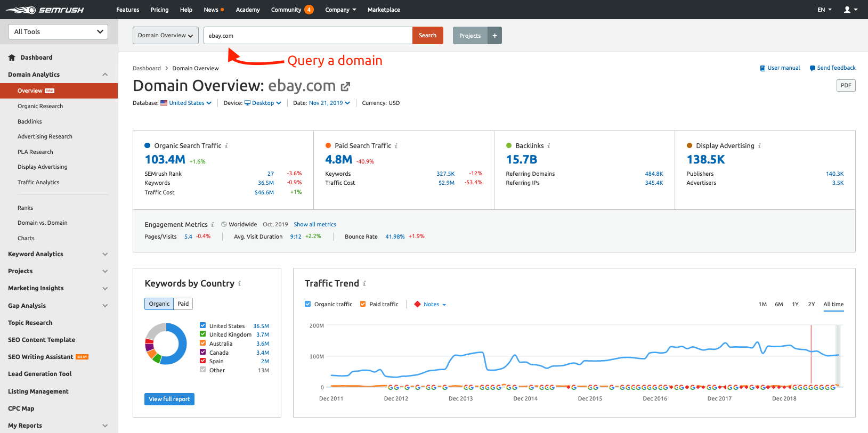This screenshot has width=868, height=433.
Task: Open the Notes dropdown in Traffic Trend
Action: [435, 305]
